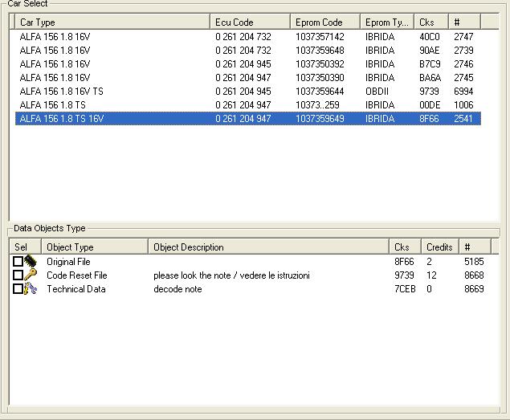Image resolution: width=510 pixels, height=420 pixels.
Task: Click the Sel column header
Action: (25, 247)
